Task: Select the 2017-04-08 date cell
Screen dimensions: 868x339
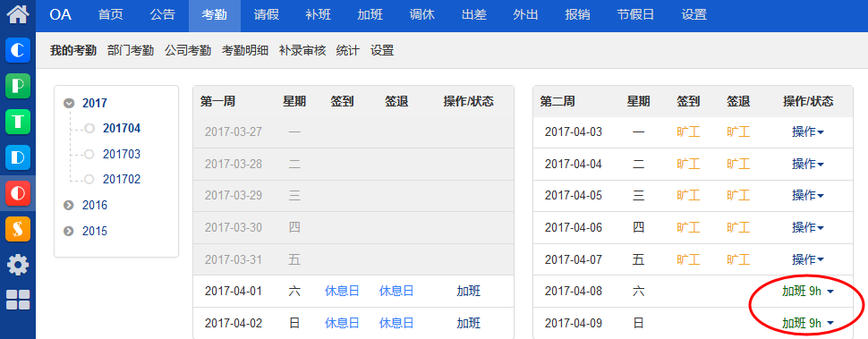Action: click(574, 292)
